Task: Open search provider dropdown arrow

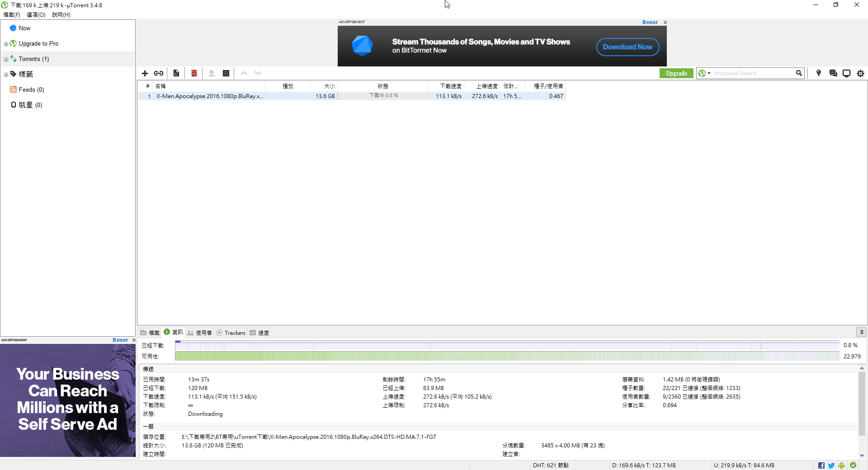Action: click(x=709, y=73)
